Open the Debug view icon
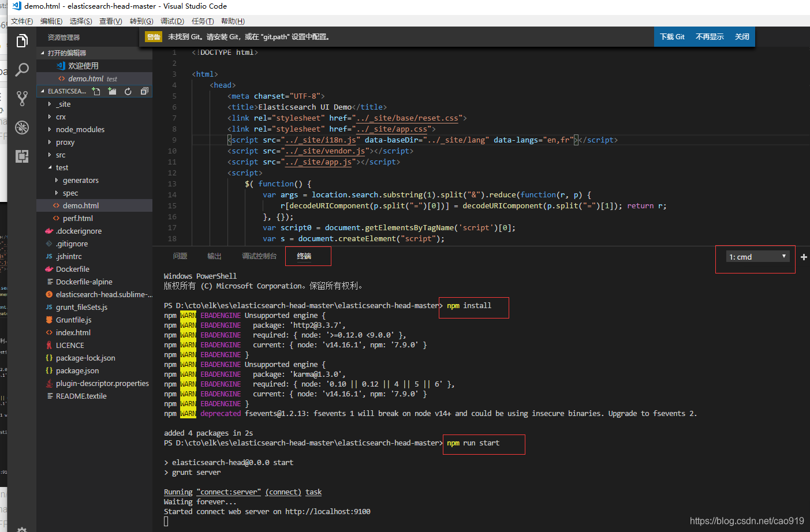 22,128
